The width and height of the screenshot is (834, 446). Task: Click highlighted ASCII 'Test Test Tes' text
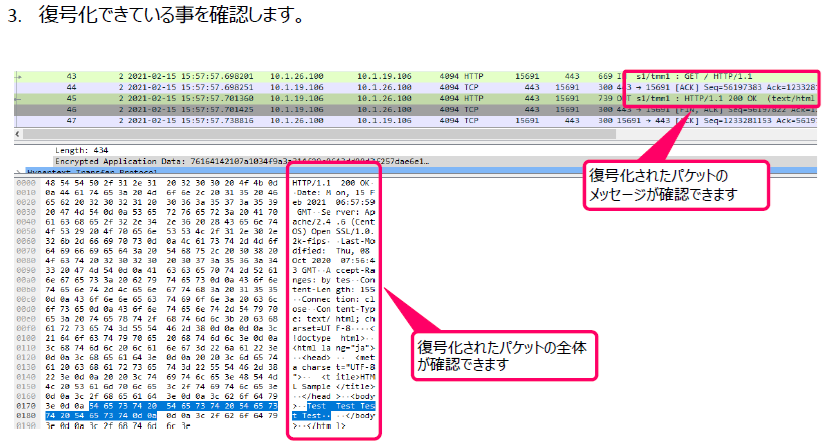tap(341, 406)
